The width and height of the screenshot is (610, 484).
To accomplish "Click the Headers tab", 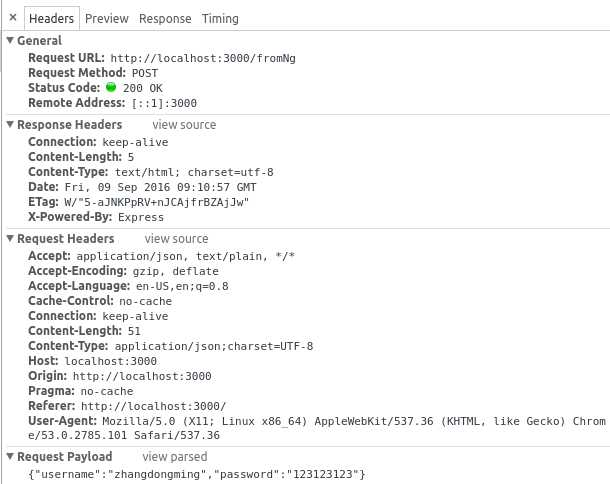I will click(52, 19).
